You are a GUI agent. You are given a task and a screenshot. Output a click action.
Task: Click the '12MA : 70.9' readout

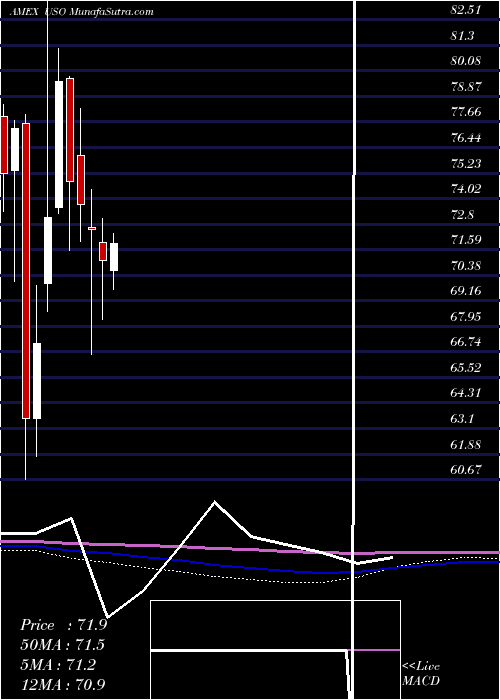(x=63, y=684)
